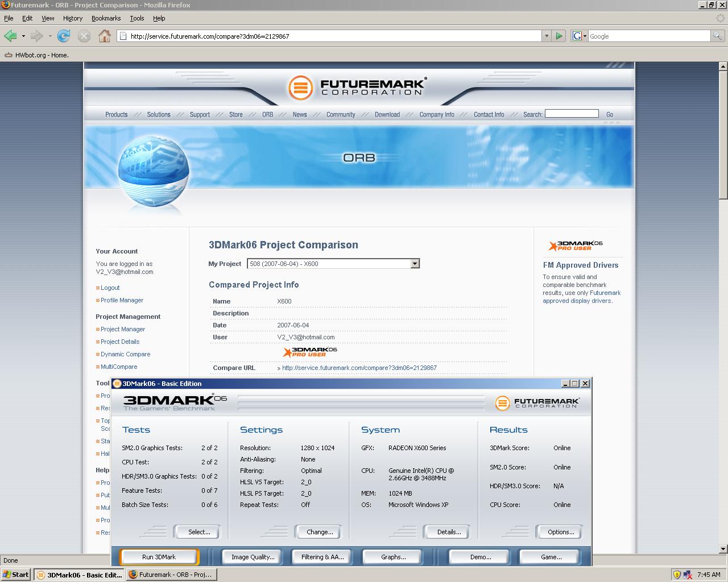Image resolution: width=728 pixels, height=582 pixels.
Task: Open the Project Manager link
Action: pyautogui.click(x=123, y=329)
